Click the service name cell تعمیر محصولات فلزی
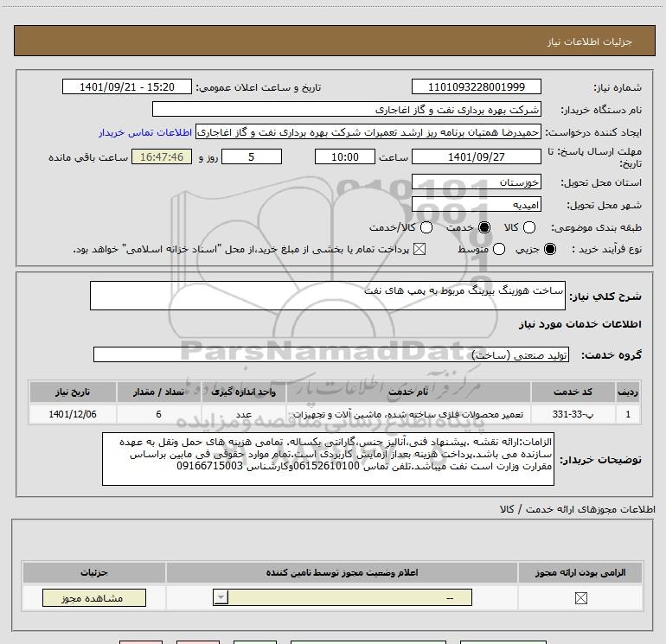 tap(408, 414)
